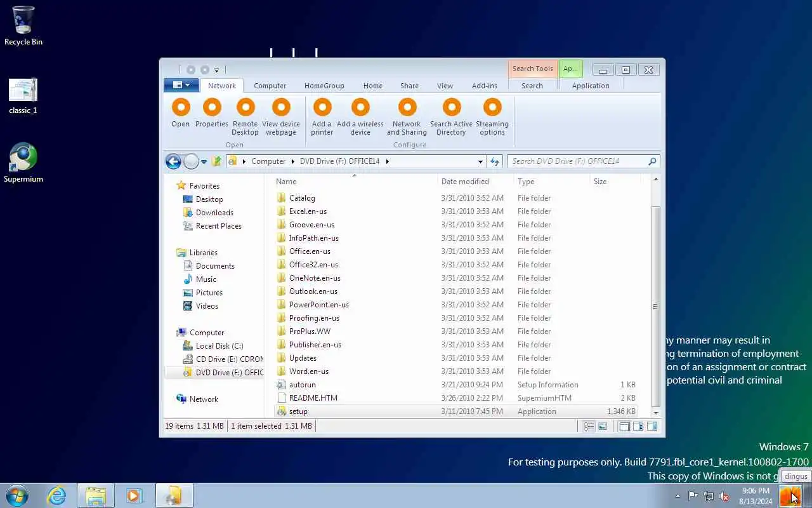Open the Share ribbon tab
The width and height of the screenshot is (812, 508).
pyautogui.click(x=409, y=86)
